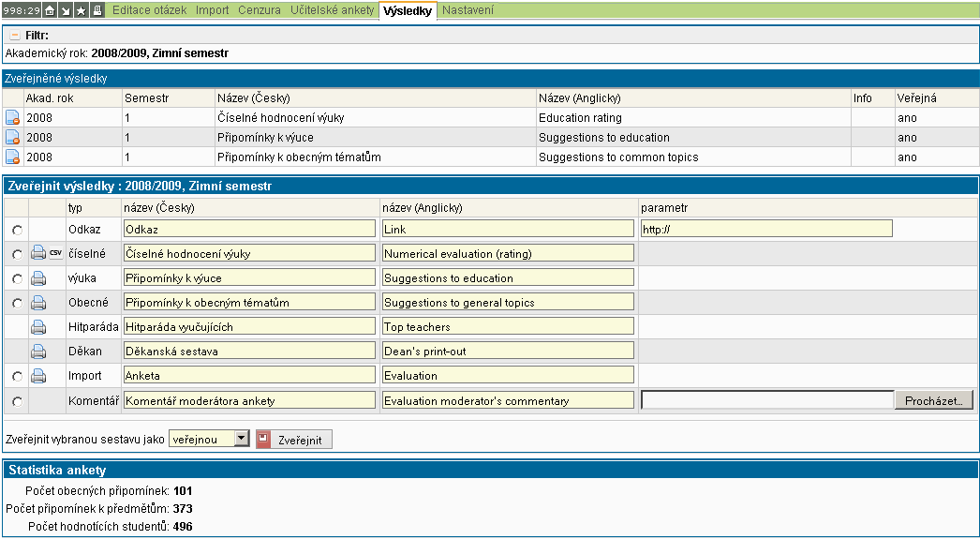Click the star icon in the top bar
Screen dimensions: 980x539
coord(82,10)
